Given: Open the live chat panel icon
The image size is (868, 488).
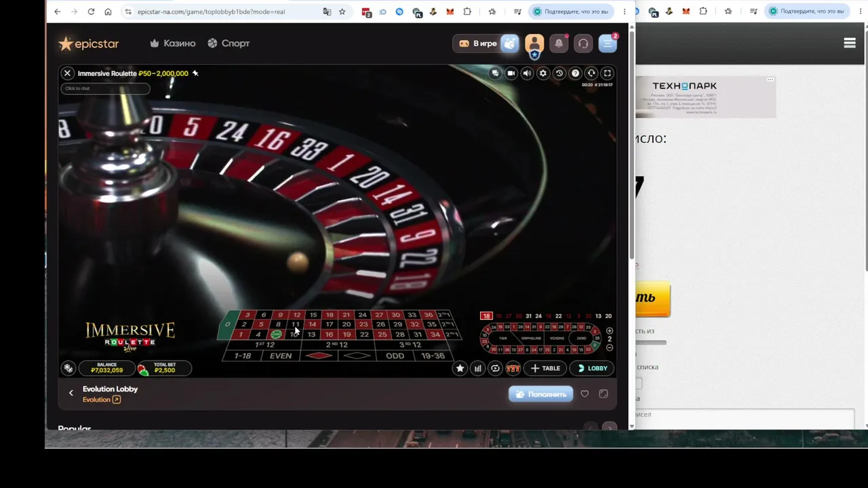Looking at the screenshot, I should point(495,73).
